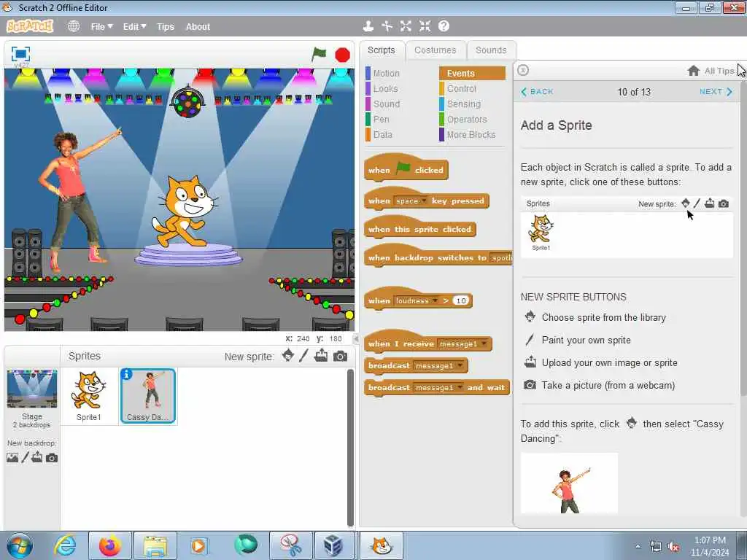This screenshot has height=560, width=747.
Task: Select the Delete scissors tool in toolbar
Action: [x=387, y=26]
